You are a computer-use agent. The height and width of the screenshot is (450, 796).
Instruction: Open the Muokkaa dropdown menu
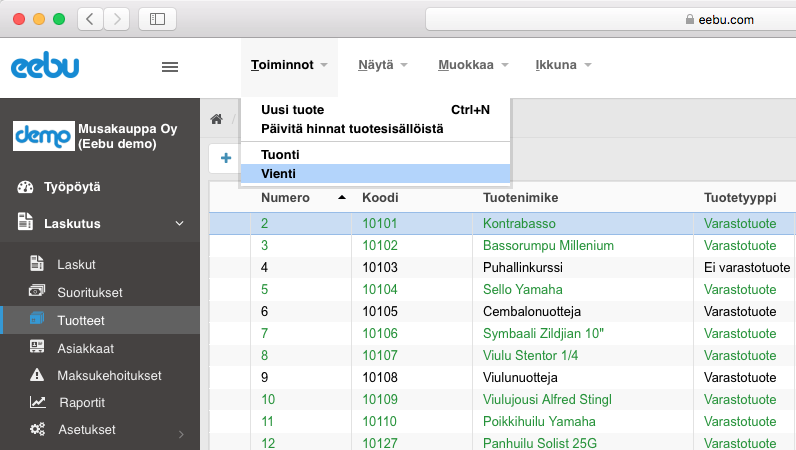click(x=473, y=66)
